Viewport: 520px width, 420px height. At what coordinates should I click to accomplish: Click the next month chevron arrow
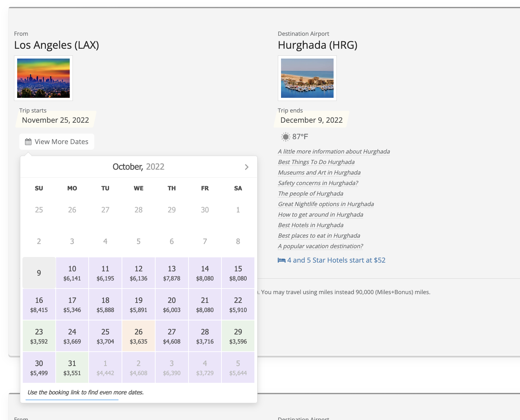247,167
